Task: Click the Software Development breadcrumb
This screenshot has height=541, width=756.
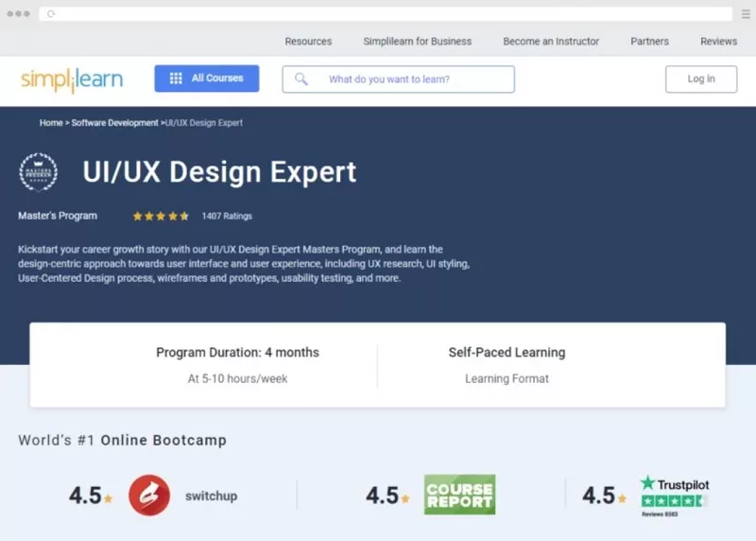Action: pos(114,123)
